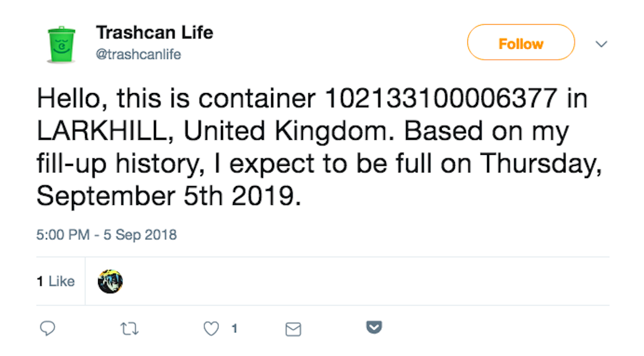Image resolution: width=644 pixels, height=356 pixels.
Task: Click the like count number one
Action: pyautogui.click(x=234, y=328)
